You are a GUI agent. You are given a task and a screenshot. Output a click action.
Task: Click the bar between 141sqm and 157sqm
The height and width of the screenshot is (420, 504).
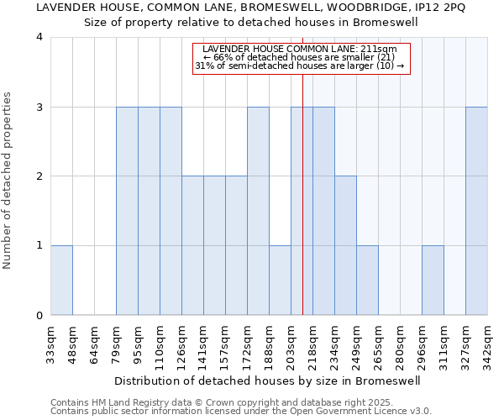tap(214, 246)
